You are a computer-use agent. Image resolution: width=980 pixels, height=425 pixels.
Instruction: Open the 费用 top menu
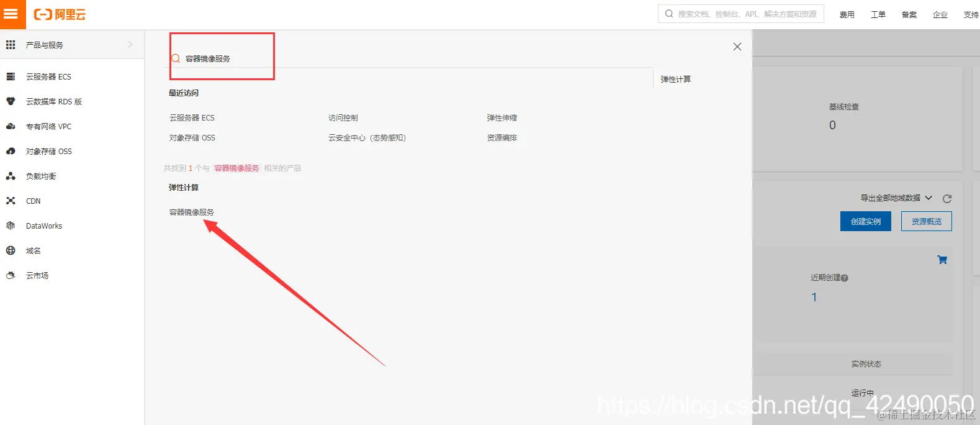tap(847, 14)
